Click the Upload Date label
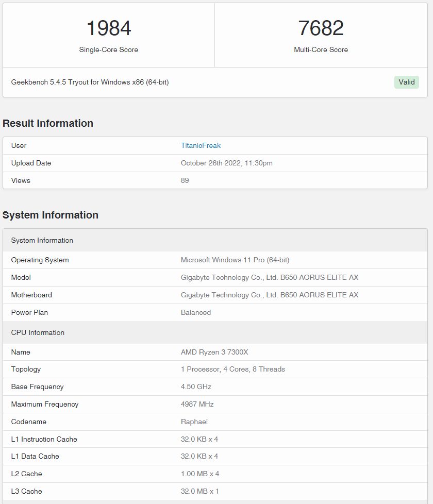433x504 pixels. click(31, 163)
